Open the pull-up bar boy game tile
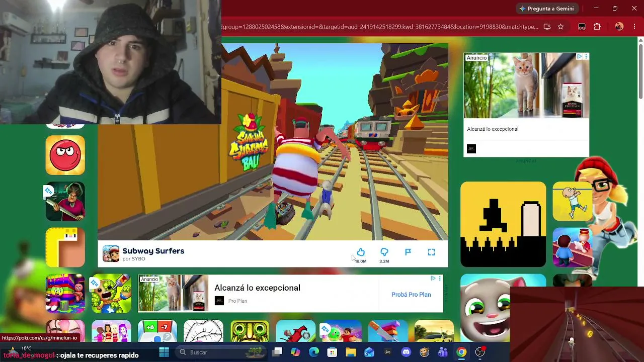The image size is (644, 362). point(572,201)
